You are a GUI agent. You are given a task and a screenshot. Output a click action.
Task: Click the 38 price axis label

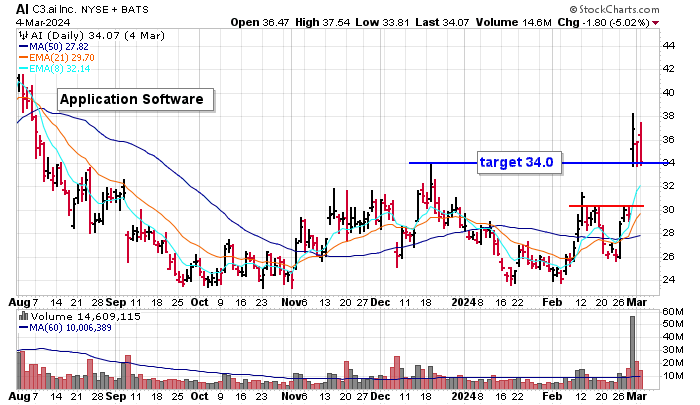pos(668,116)
